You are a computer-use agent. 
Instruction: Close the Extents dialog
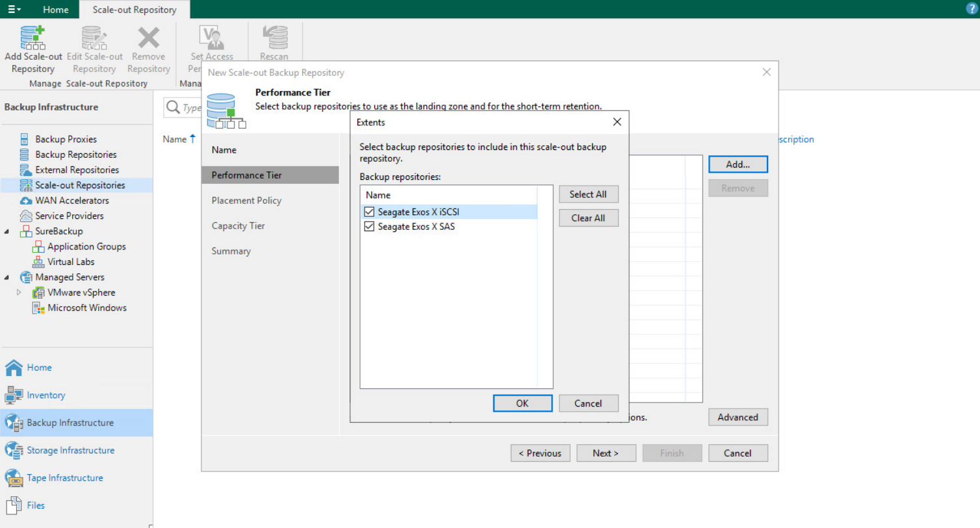[617, 122]
